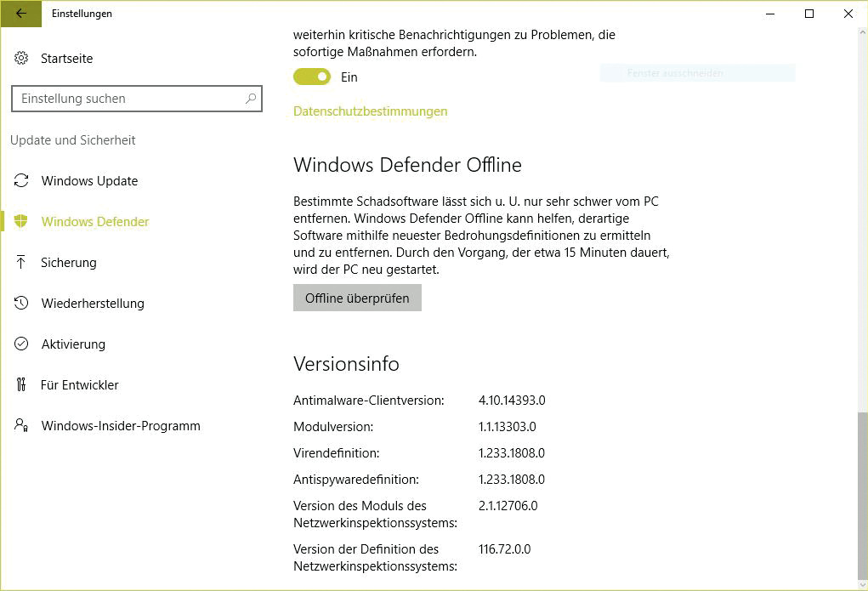The height and width of the screenshot is (591, 868).
Task: Click the Windows Defender shield icon
Action: coord(21,222)
